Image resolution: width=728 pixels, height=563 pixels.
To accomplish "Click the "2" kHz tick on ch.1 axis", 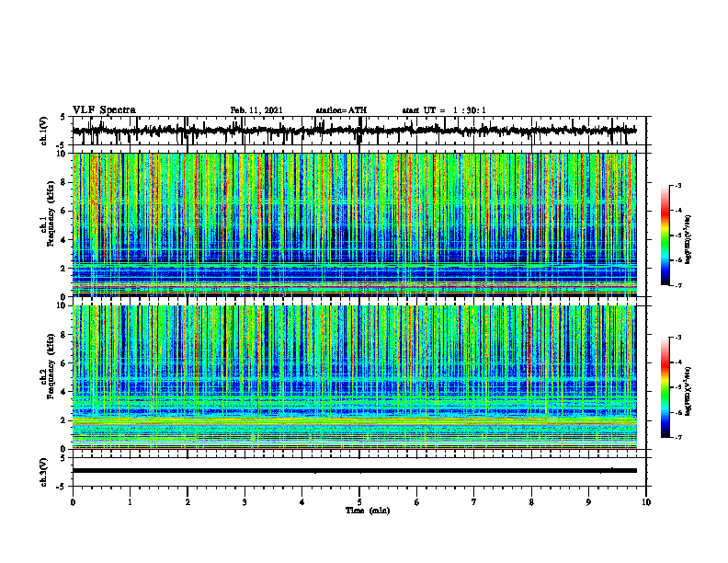I will click(x=64, y=269).
